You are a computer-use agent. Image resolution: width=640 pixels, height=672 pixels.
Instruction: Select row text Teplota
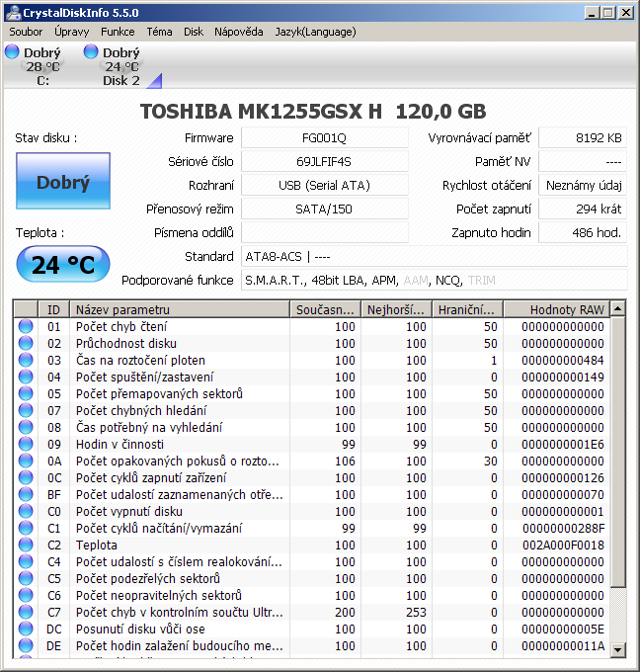point(97,545)
